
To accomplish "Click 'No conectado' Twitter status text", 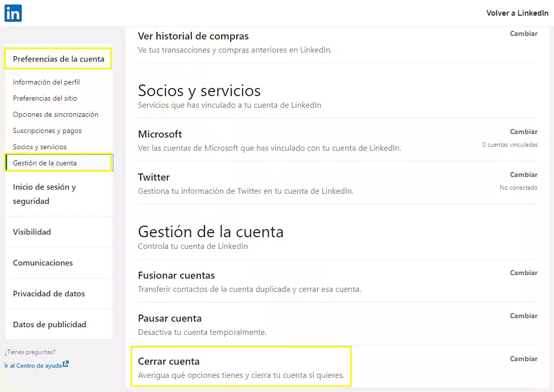I will 518,188.
